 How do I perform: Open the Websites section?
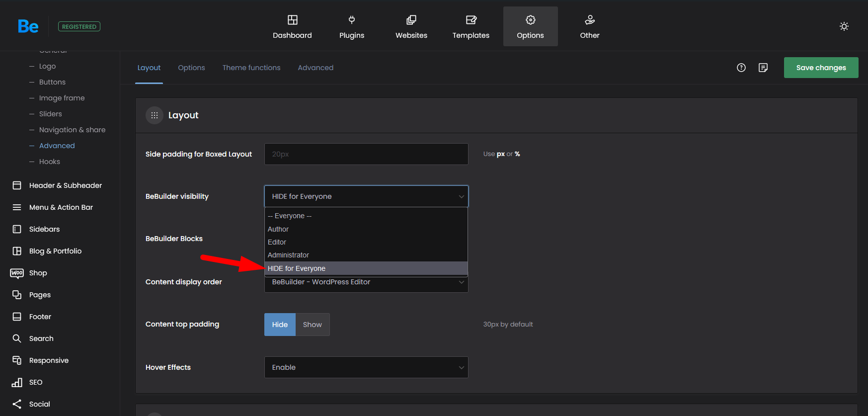click(411, 26)
